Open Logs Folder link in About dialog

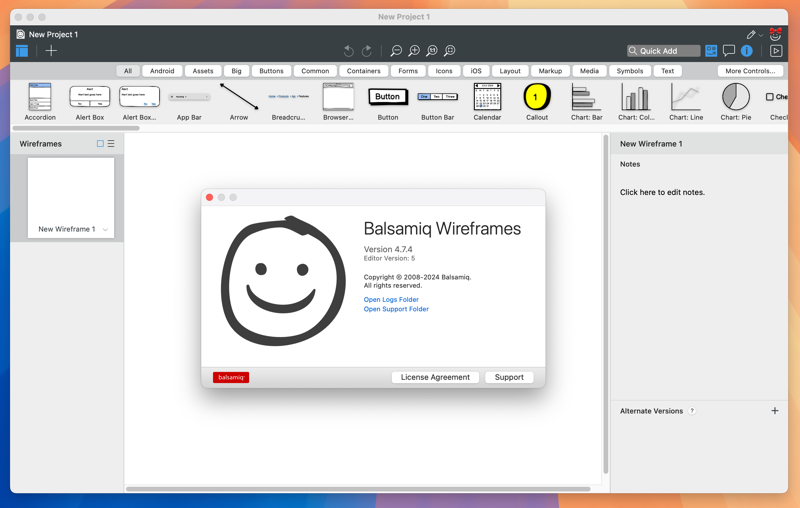391,299
